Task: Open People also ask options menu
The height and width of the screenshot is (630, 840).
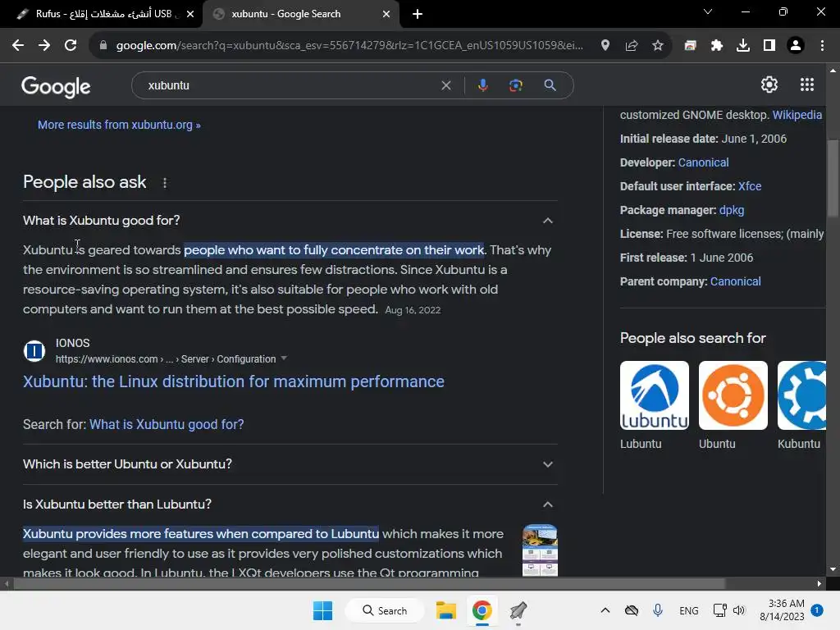Action: [165, 183]
